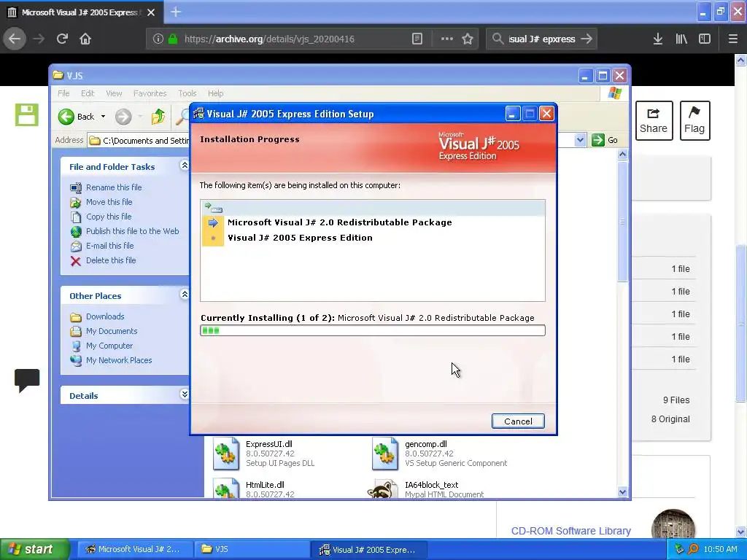This screenshot has width=747, height=560.
Task: Switch to Visual J# 2005 Express setup taskbar button
Action: tap(368, 549)
